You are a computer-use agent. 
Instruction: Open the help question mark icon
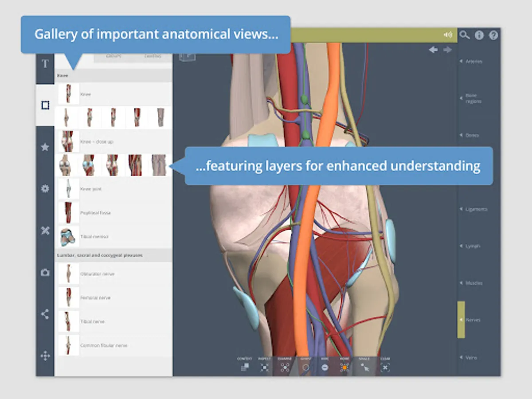[493, 35]
